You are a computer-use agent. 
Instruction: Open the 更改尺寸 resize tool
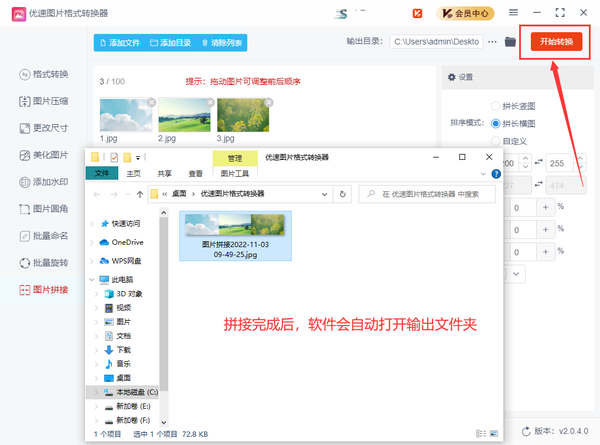43,129
